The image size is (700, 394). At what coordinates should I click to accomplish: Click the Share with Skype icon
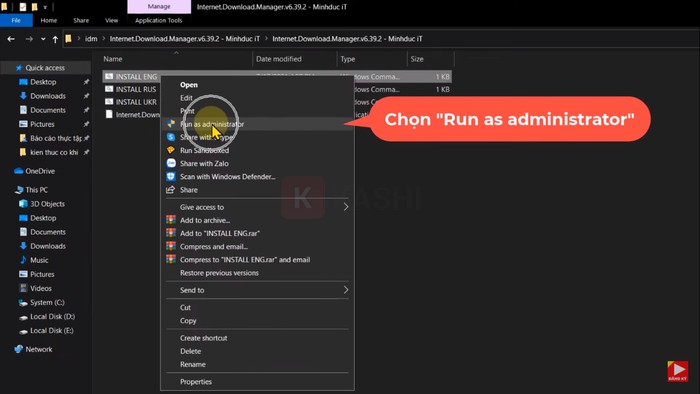click(x=171, y=137)
